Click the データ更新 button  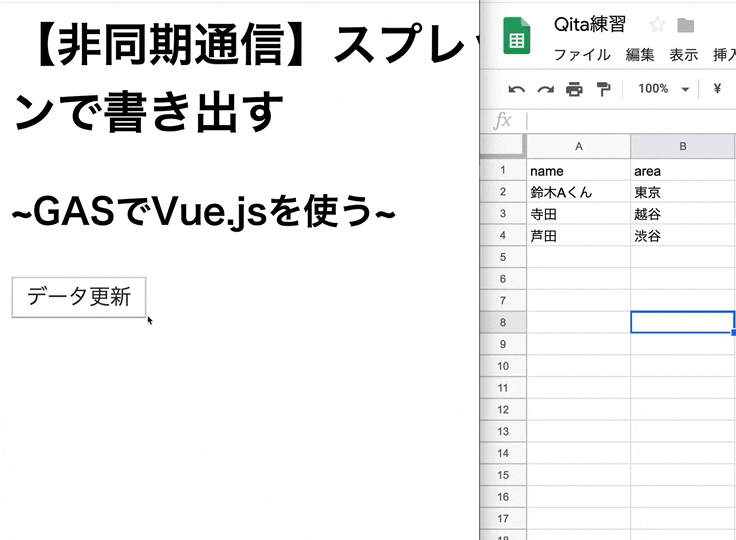79,297
